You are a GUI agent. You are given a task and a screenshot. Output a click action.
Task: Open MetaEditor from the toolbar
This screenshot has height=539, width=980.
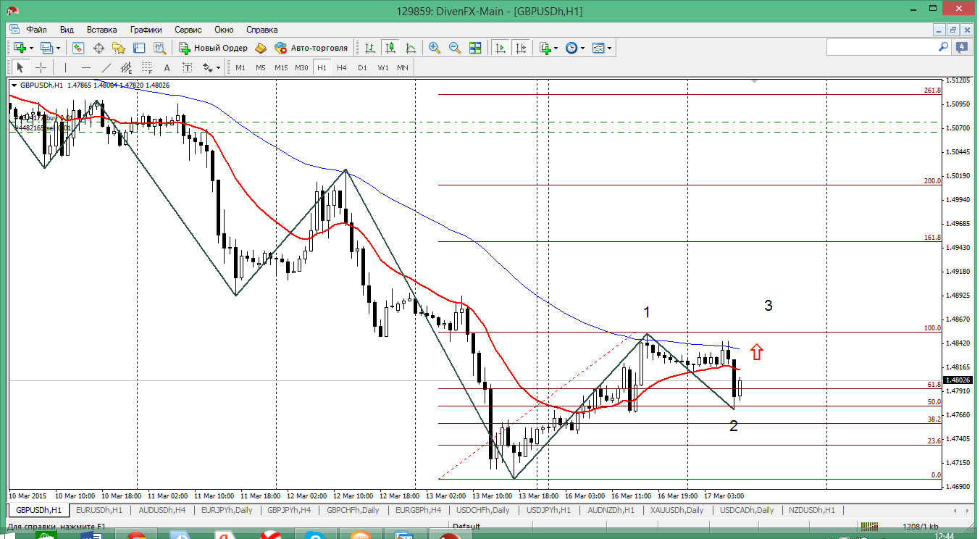(x=260, y=48)
